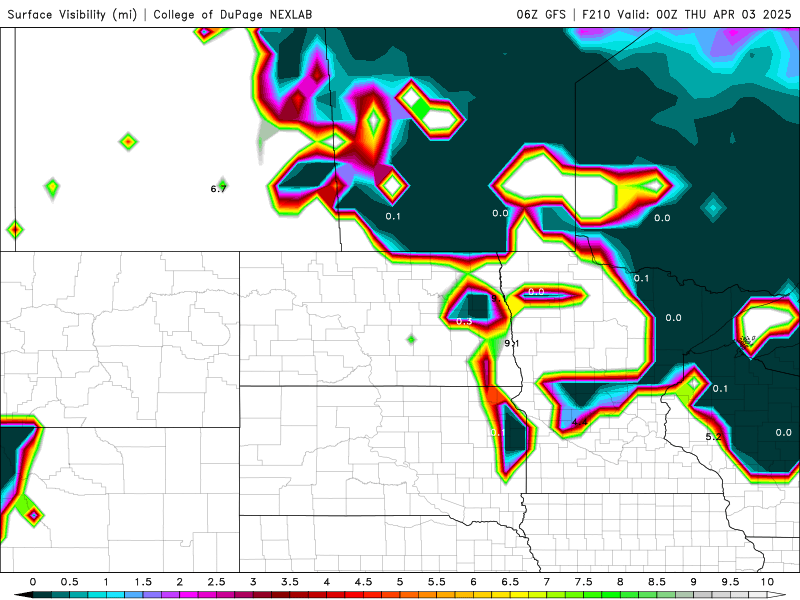The height and width of the screenshot is (600, 800).
Task: Click the legend tick label "5"
Action: 400,582
